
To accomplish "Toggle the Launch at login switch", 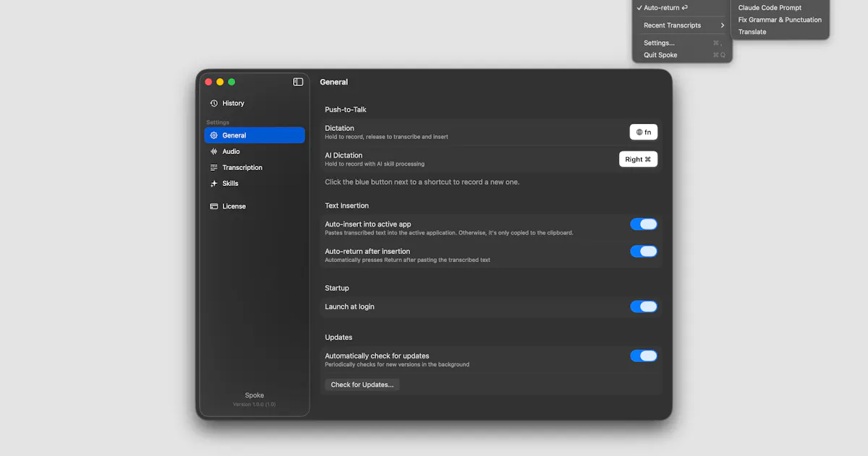I will click(x=644, y=306).
